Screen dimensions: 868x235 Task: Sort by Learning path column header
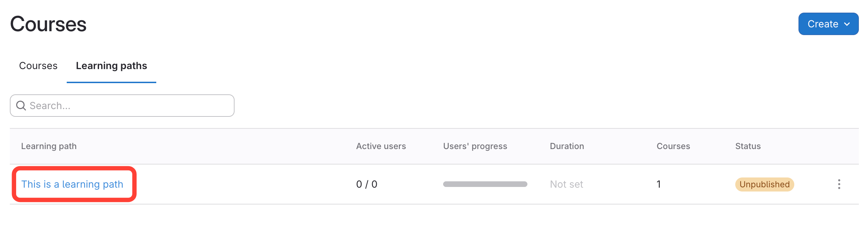pyautogui.click(x=49, y=146)
